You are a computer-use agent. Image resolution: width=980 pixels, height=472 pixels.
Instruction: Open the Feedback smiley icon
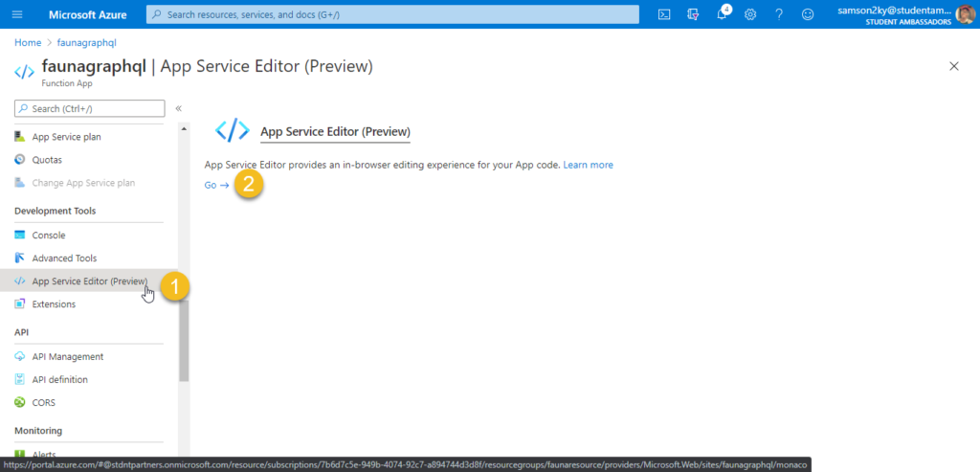click(x=808, y=14)
